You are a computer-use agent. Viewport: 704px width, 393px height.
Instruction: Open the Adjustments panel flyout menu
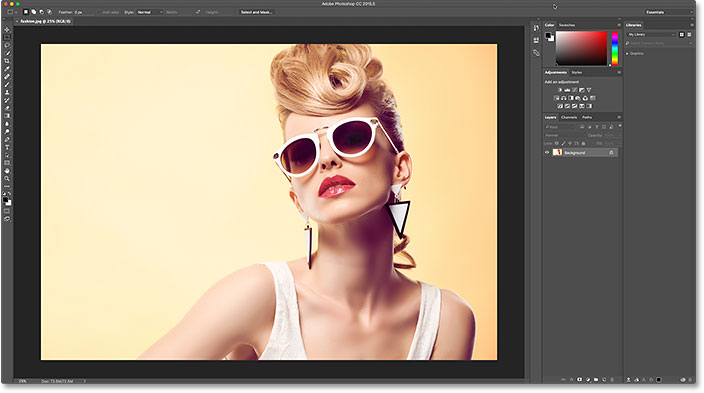(619, 72)
